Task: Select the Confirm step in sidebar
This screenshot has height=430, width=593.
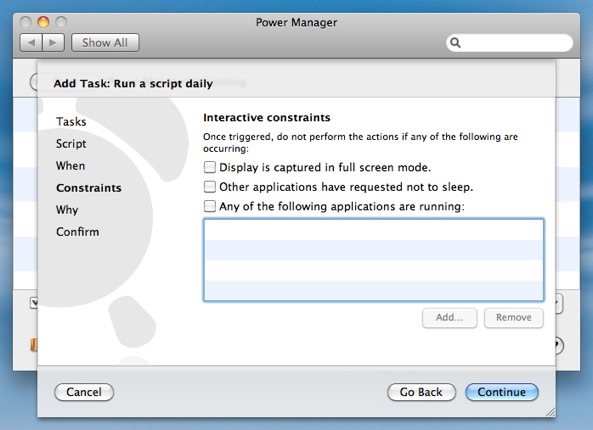Action: point(78,232)
